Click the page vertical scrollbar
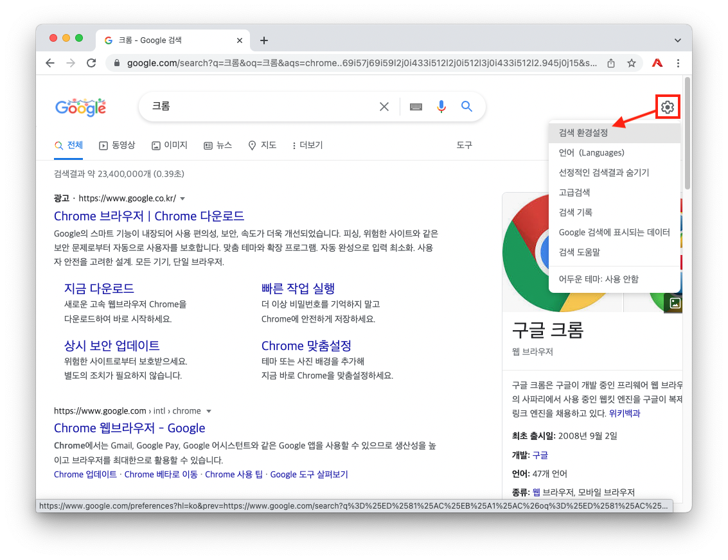 point(688,134)
